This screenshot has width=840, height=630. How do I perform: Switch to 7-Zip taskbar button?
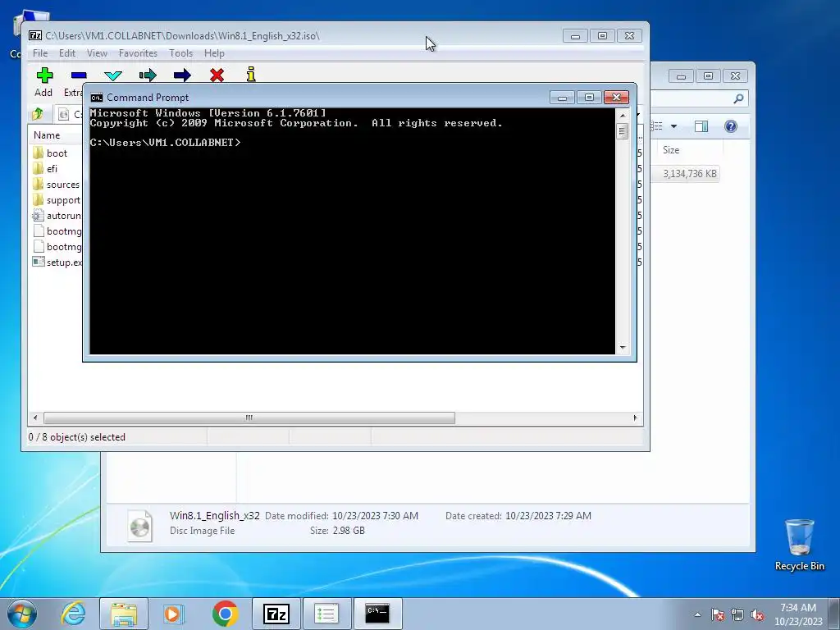pyautogui.click(x=276, y=614)
